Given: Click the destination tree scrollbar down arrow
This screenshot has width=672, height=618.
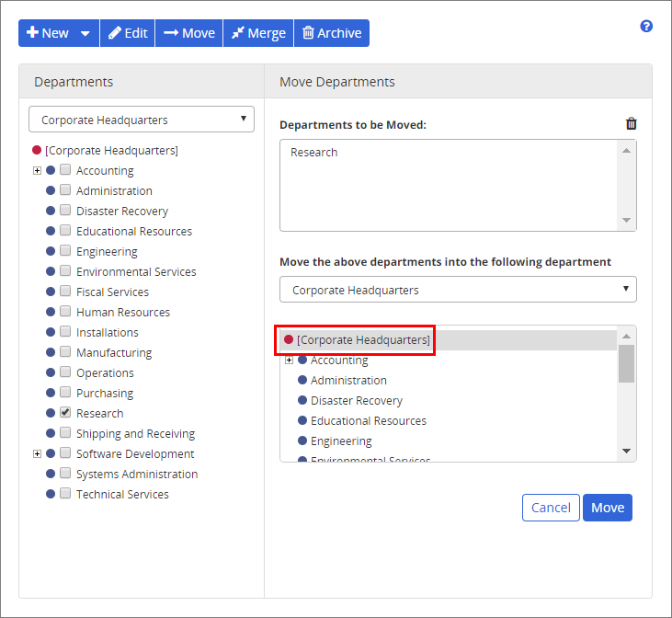Looking at the screenshot, I should (626, 452).
